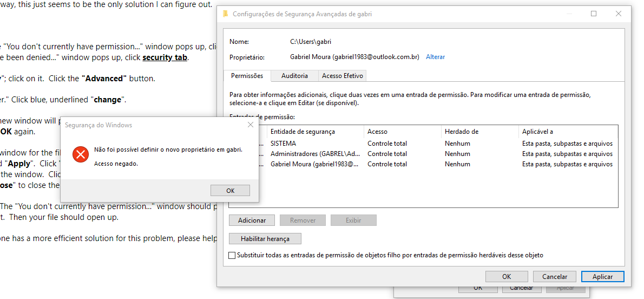This screenshot has height=299, width=644.
Task: Click the Herdado de column header
Action: (x=479, y=132)
